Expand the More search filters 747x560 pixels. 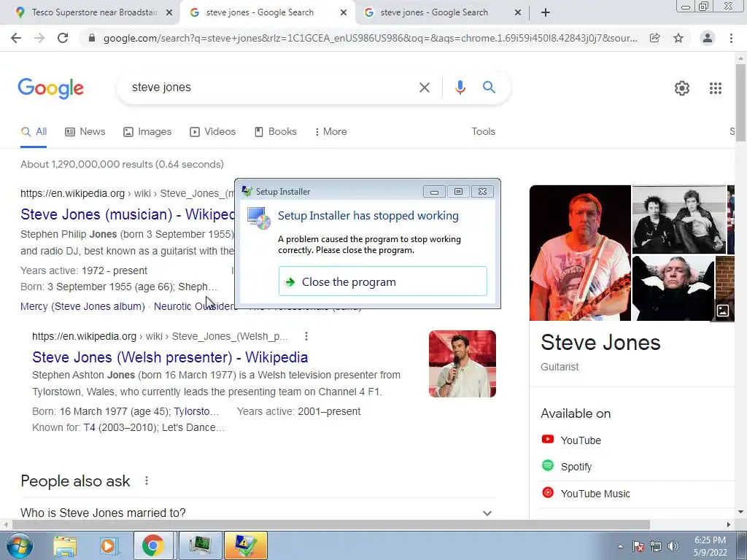330,132
